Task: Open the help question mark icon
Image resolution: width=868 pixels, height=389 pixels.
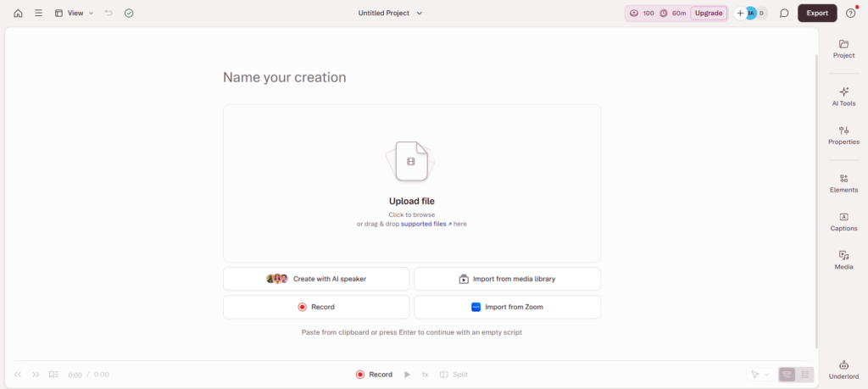Action: click(x=851, y=14)
